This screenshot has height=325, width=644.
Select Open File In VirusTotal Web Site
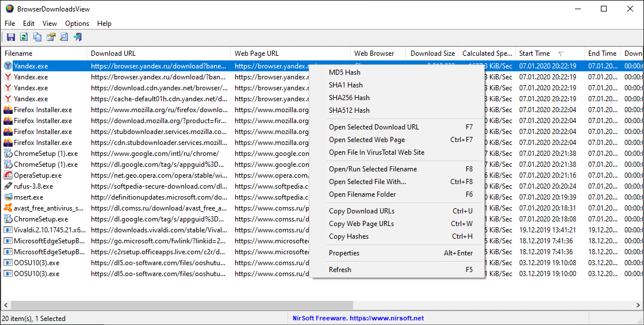(397, 152)
